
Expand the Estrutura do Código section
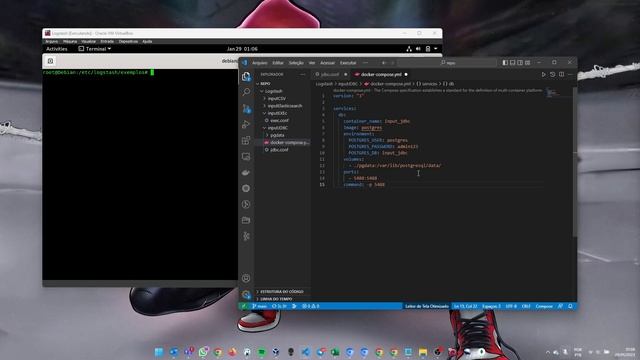coord(282,291)
